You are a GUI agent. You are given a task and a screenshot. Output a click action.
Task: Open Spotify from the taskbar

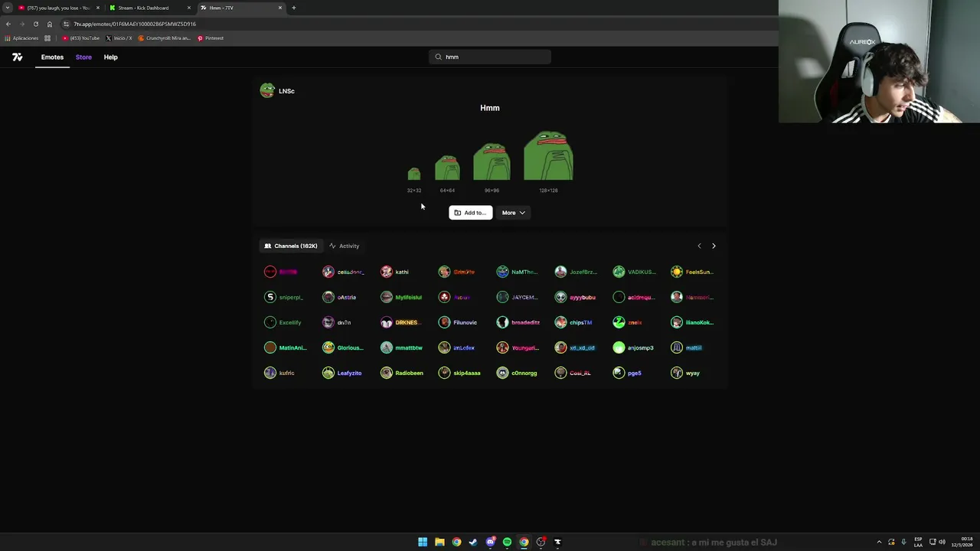click(x=507, y=542)
